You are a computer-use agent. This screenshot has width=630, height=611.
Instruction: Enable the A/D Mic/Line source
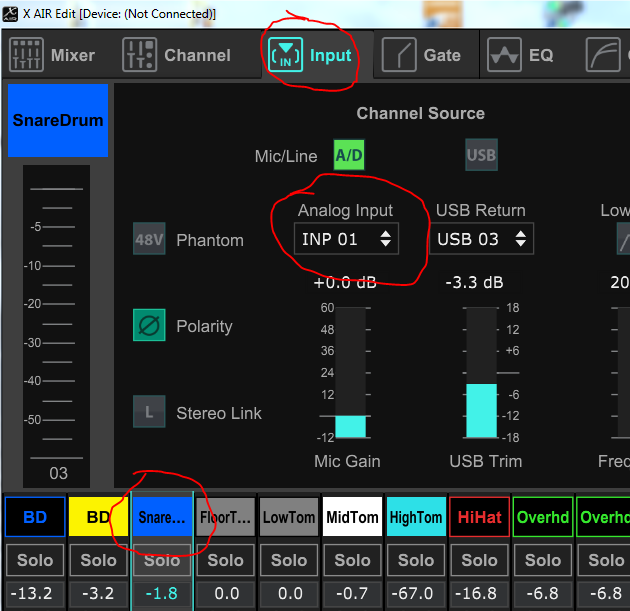pyautogui.click(x=349, y=155)
